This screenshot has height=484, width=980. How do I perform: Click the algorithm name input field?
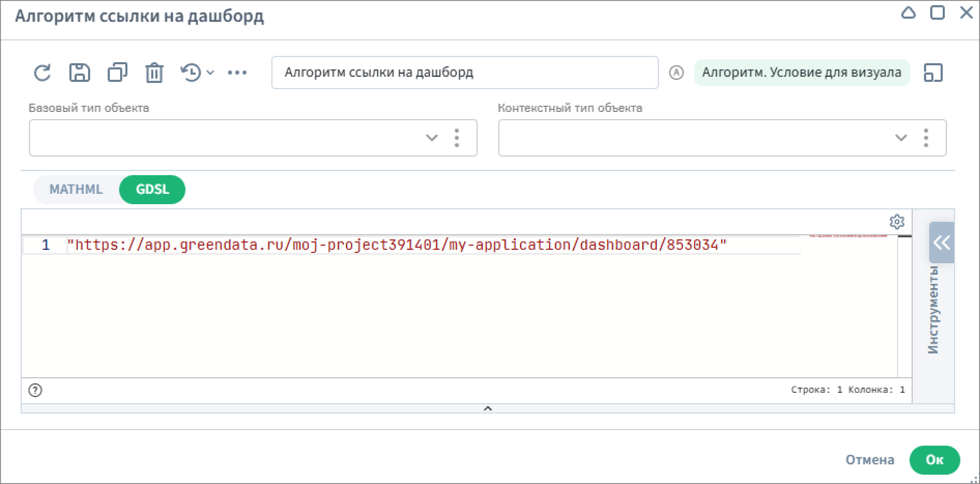[465, 73]
